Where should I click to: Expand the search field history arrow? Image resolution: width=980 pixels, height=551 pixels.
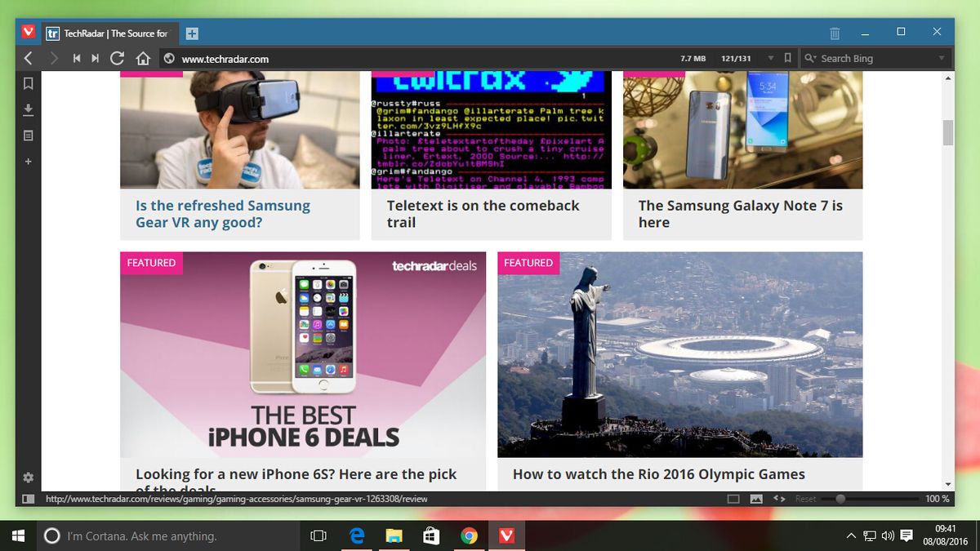[942, 59]
